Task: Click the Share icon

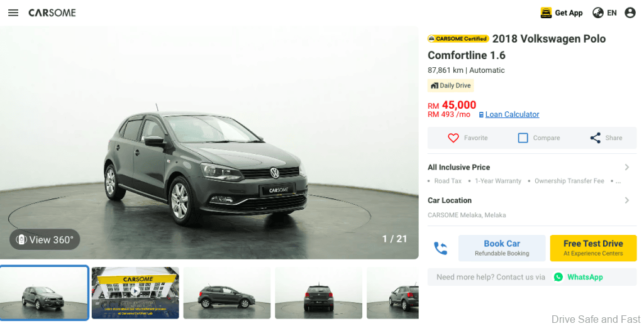Action: (595, 138)
